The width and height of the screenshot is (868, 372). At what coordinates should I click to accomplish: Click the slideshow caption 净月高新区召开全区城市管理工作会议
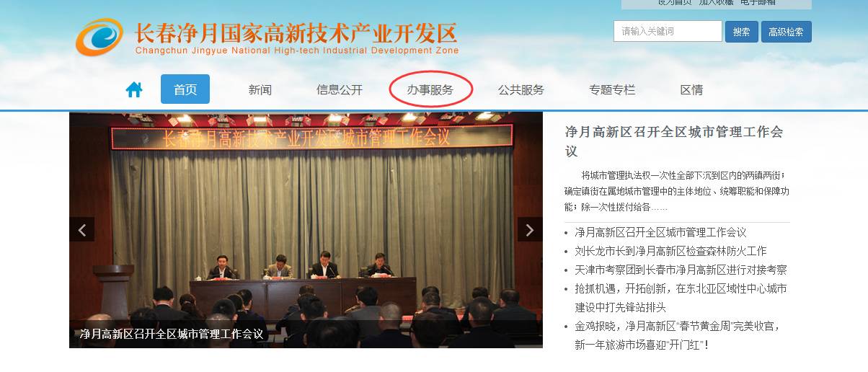172,335
